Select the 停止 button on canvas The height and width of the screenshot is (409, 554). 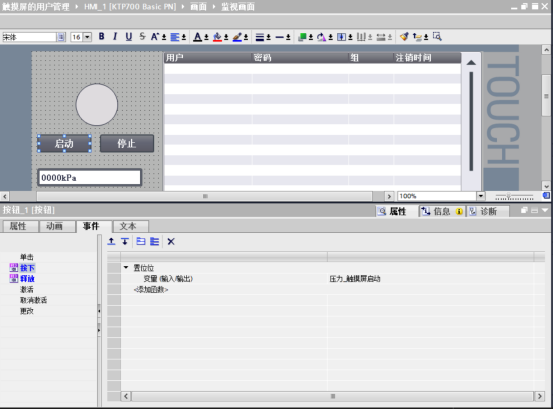pyautogui.click(x=127, y=143)
